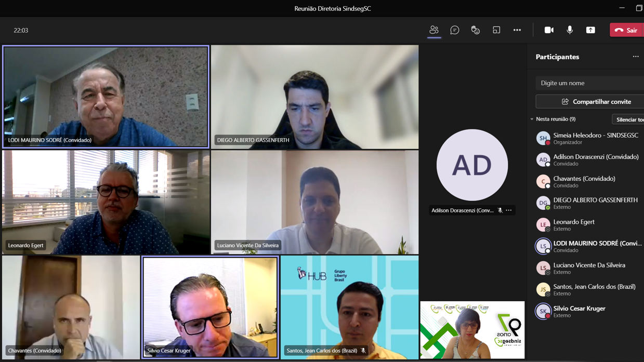The width and height of the screenshot is (644, 362).
Task: Select Silvio Cesar Kruger in participants list
Action: pos(579,312)
